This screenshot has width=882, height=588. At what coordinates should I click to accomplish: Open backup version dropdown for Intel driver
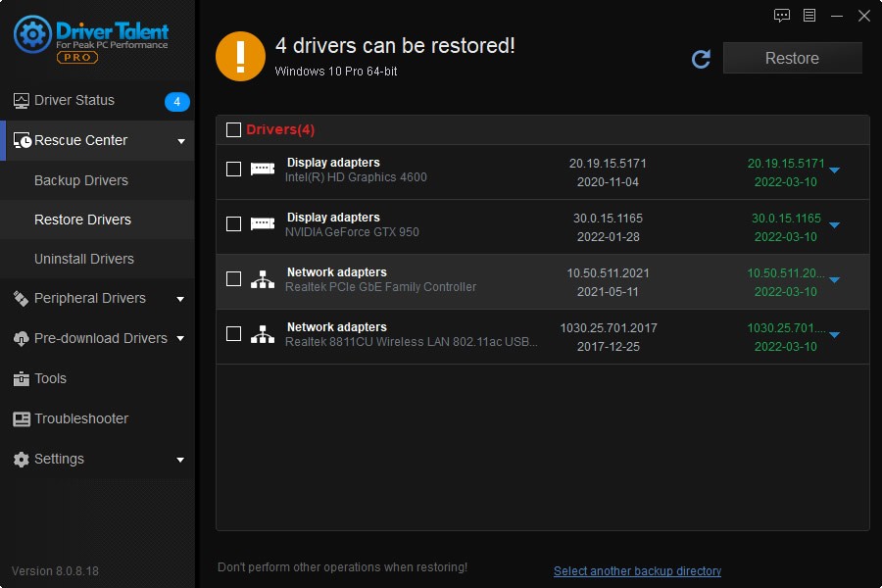(x=834, y=171)
